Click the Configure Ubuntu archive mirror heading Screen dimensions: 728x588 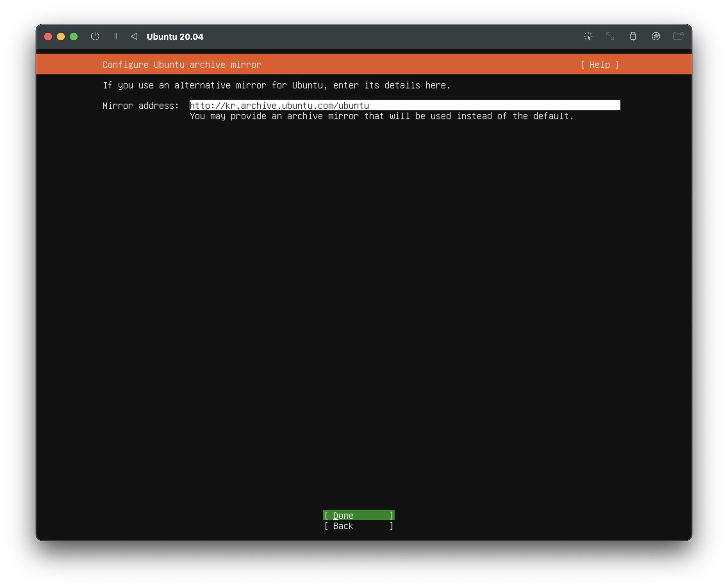point(182,65)
